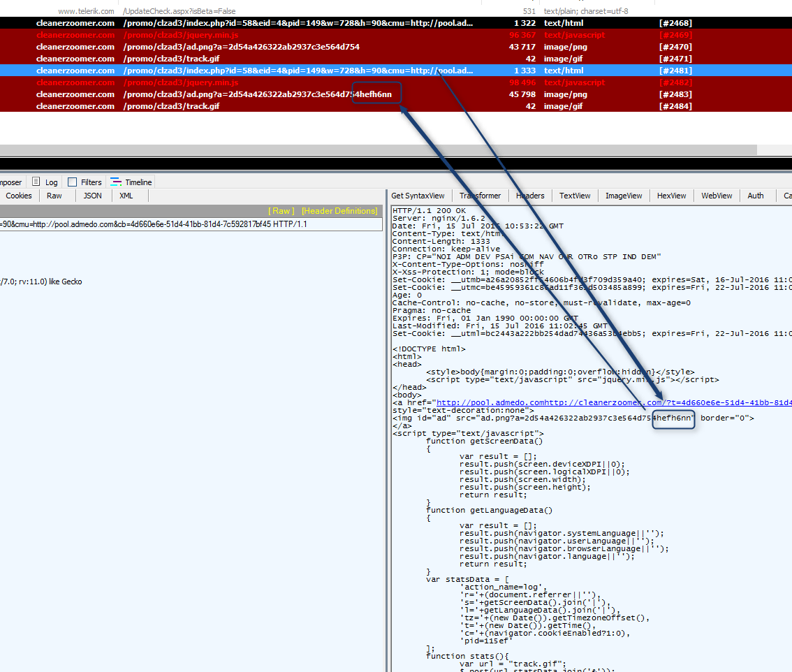Click the 'pid=115ef' line in script

(x=486, y=641)
